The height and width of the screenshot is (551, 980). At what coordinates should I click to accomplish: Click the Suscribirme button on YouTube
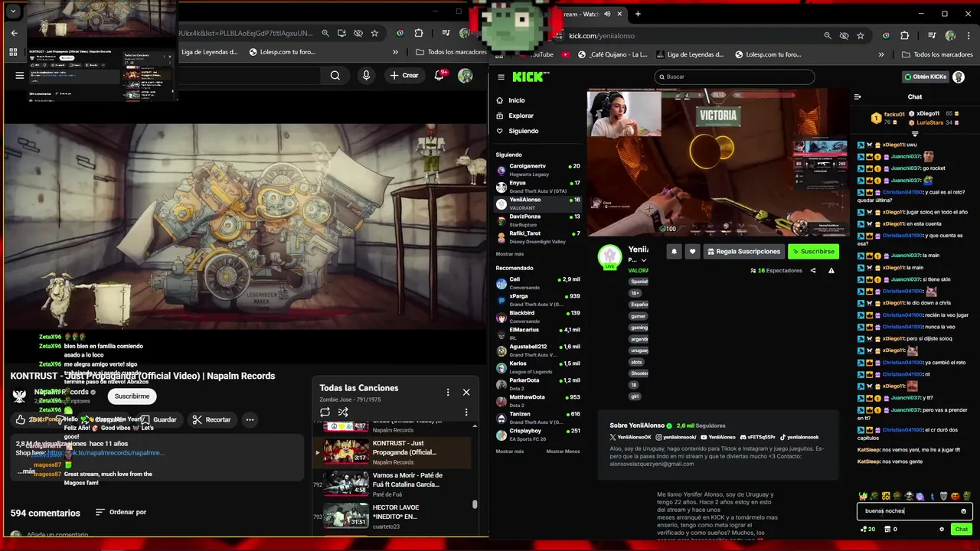(x=132, y=396)
